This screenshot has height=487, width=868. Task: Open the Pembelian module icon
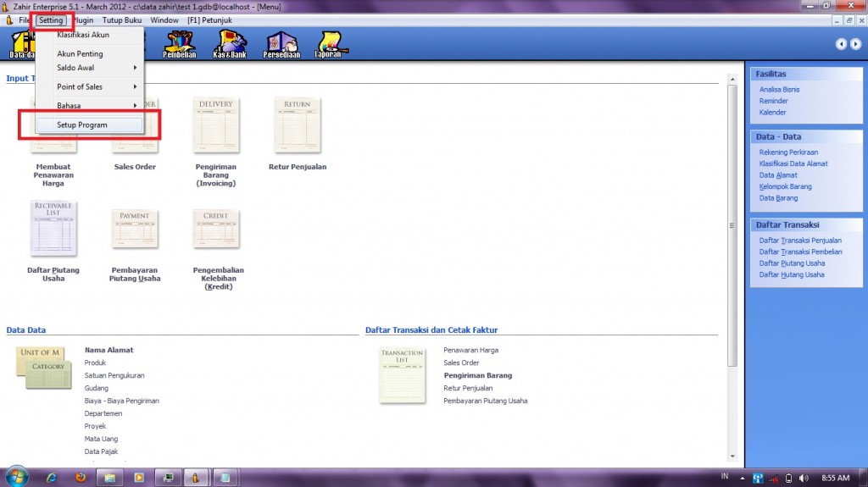coord(180,44)
